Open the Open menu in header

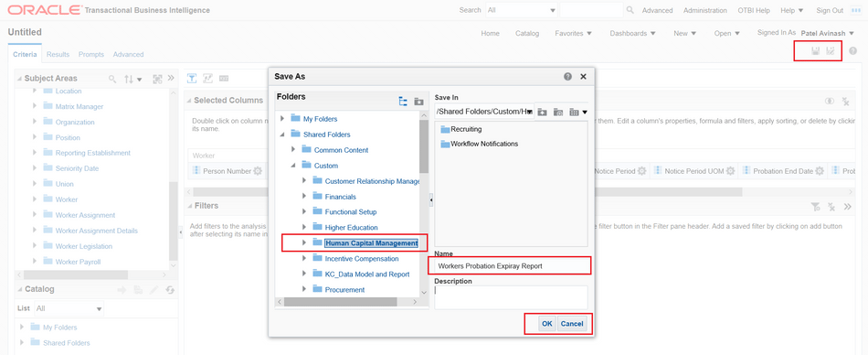727,33
